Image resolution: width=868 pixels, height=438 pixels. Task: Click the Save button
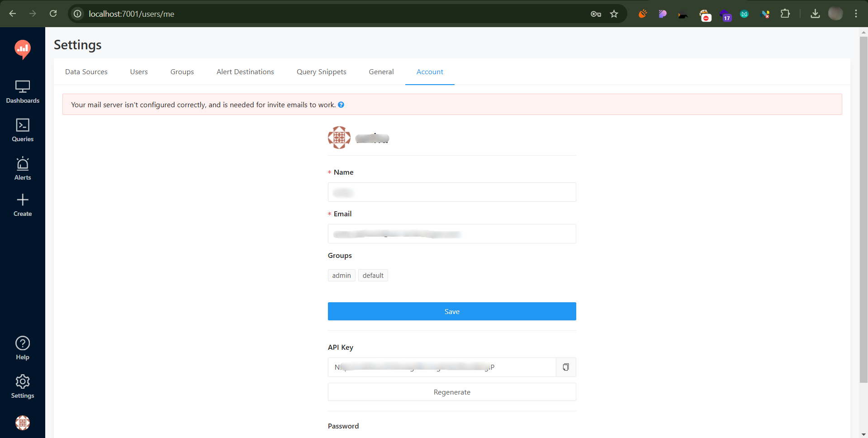[x=451, y=311]
